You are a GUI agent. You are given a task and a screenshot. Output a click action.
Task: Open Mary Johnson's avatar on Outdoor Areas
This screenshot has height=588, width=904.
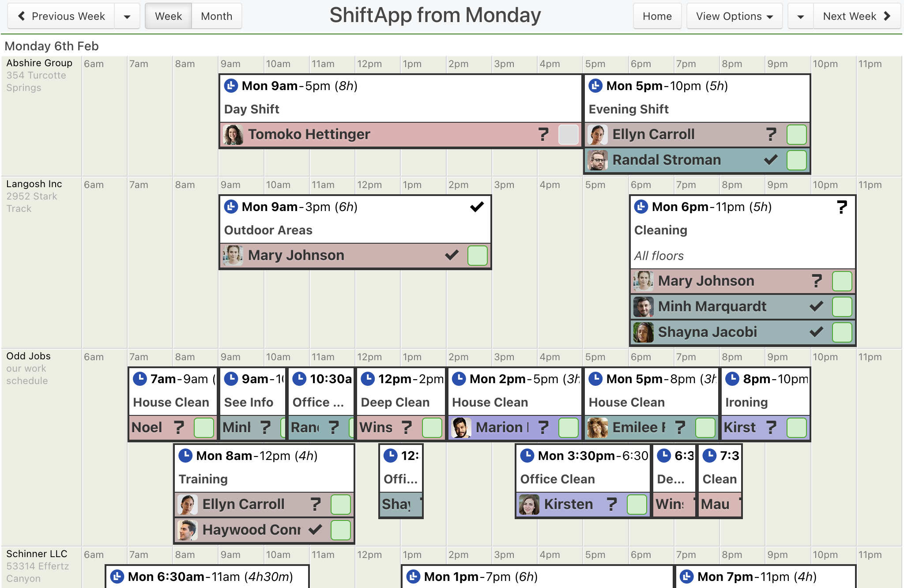pos(233,256)
